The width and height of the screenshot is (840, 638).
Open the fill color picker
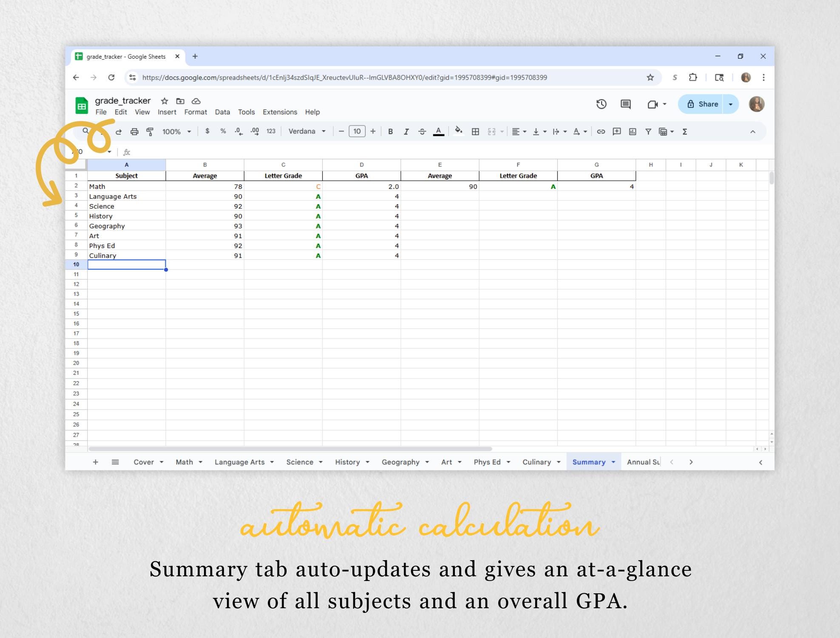coord(459,131)
